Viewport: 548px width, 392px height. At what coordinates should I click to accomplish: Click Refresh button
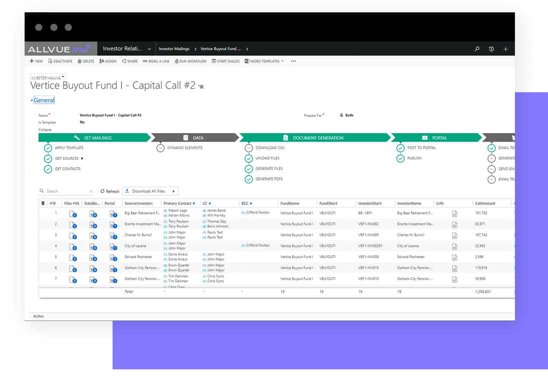[x=110, y=191]
